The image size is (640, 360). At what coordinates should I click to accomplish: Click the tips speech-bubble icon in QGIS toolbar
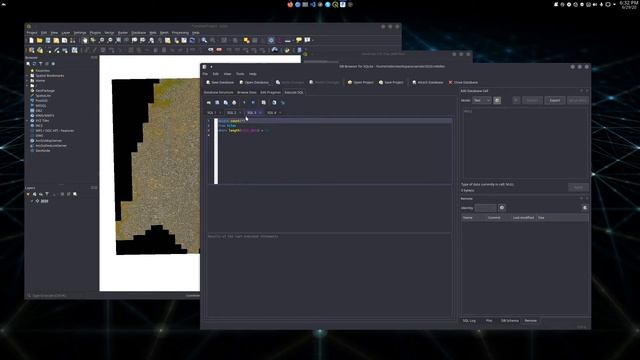[x=299, y=40]
